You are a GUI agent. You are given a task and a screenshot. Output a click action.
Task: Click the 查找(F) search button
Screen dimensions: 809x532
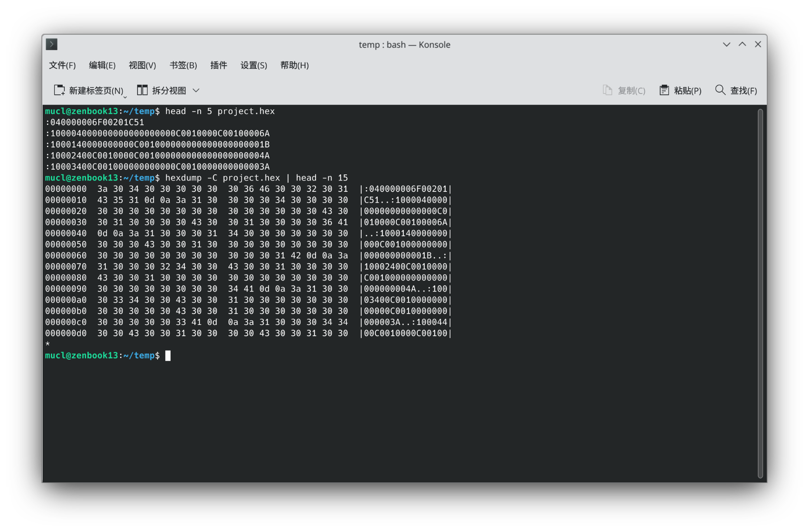coord(736,90)
